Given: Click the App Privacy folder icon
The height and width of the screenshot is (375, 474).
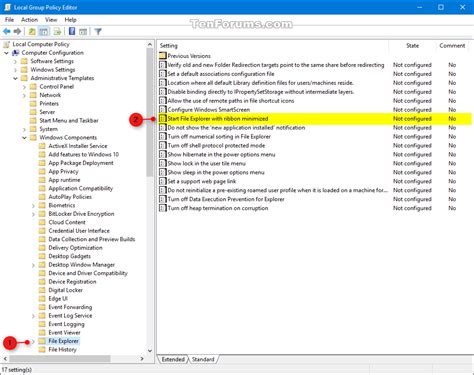Looking at the screenshot, I should pyautogui.click(x=42, y=171).
